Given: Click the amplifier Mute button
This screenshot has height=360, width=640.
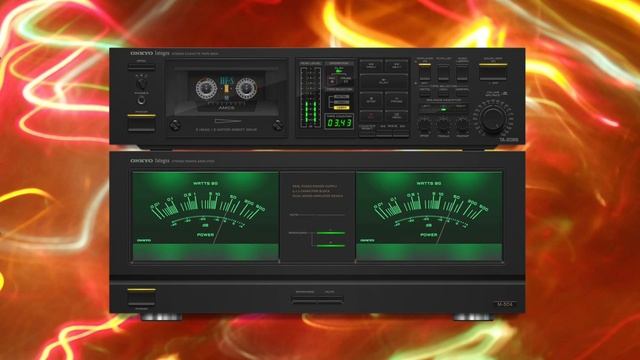Looking at the screenshot, I should [x=330, y=301].
